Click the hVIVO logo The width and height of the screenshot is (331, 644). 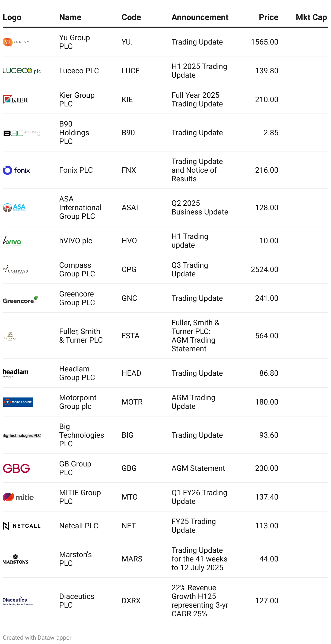(x=12, y=241)
